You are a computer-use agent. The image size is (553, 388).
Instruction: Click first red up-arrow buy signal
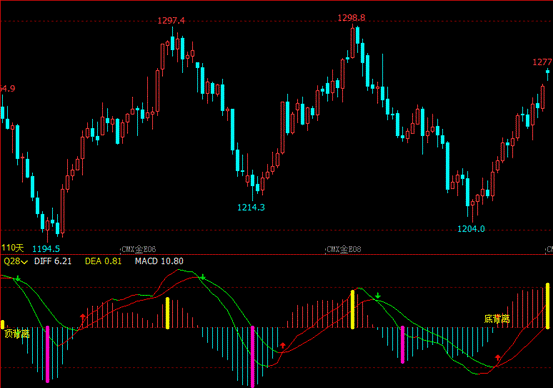click(x=83, y=316)
